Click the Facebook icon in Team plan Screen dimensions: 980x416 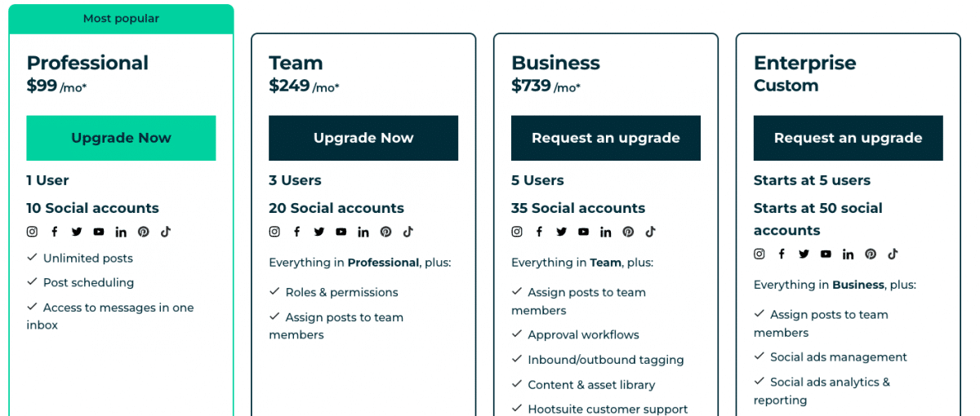(x=296, y=232)
